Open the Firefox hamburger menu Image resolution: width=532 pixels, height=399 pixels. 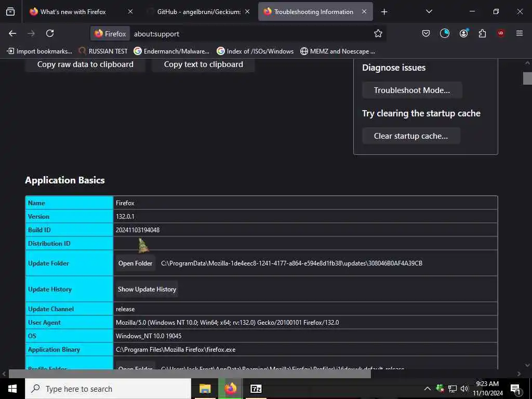click(520, 33)
